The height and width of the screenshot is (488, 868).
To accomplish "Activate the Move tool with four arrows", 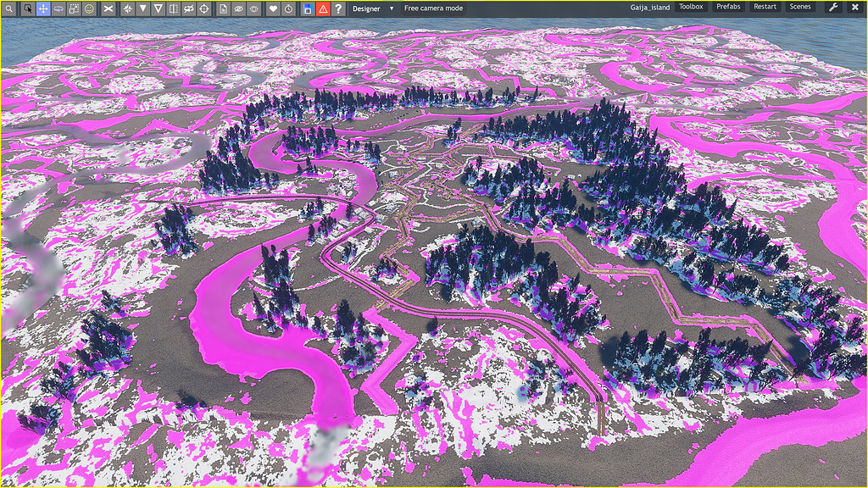I will 43,8.
